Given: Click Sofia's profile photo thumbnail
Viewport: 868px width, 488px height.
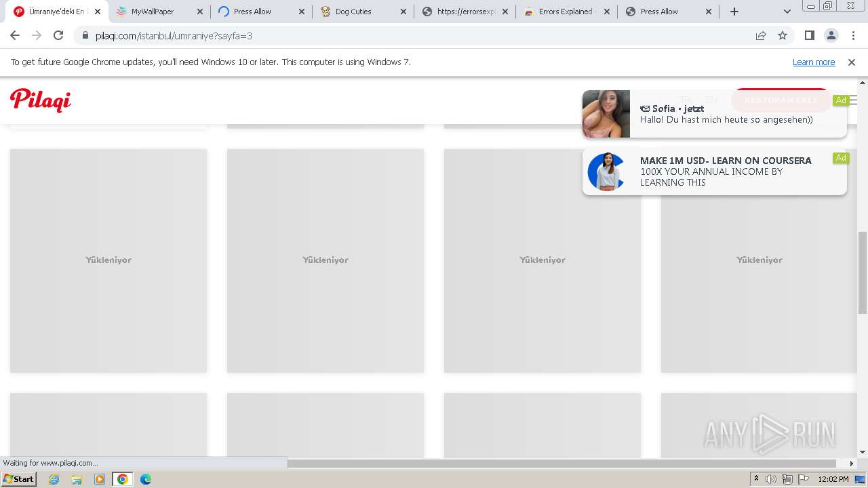Looking at the screenshot, I should 606,114.
